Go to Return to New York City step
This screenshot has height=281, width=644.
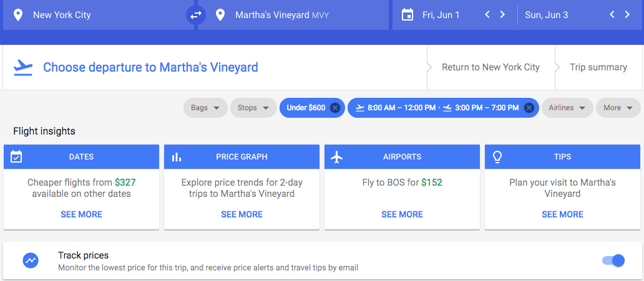tap(491, 67)
